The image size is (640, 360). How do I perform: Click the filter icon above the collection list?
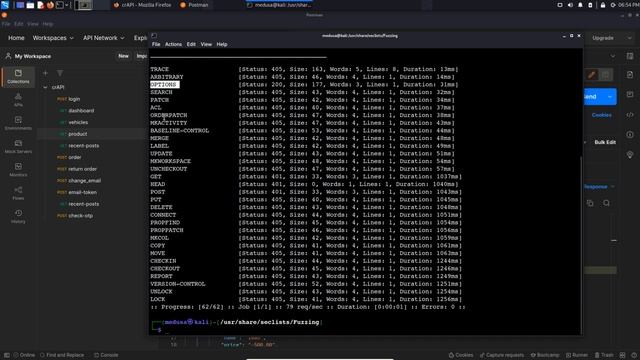click(60, 73)
